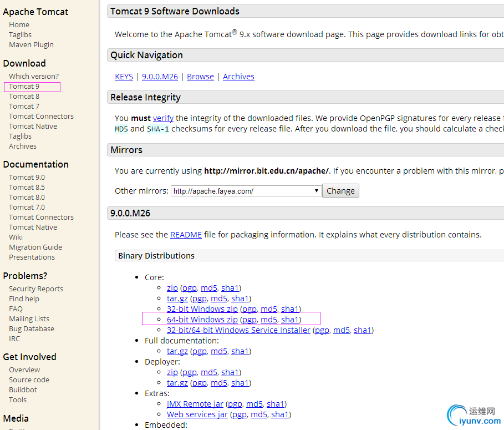Open Buildbot page

[x=23, y=390]
